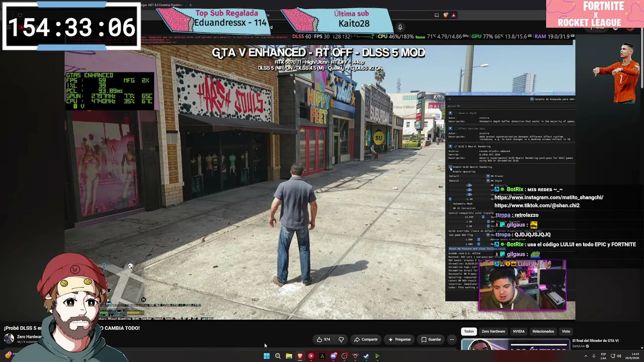The height and width of the screenshot is (362, 644).
Task: Open 'El final del filtrador de GTA VI' video
Action: (x=596, y=341)
